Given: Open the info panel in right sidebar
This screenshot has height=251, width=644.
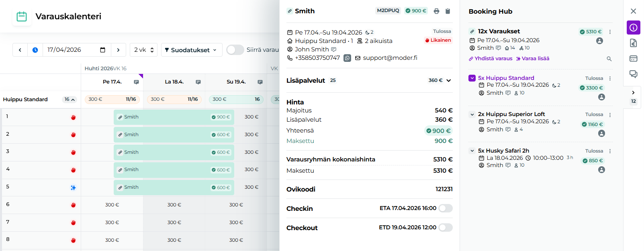Looking at the screenshot, I should [633, 28].
